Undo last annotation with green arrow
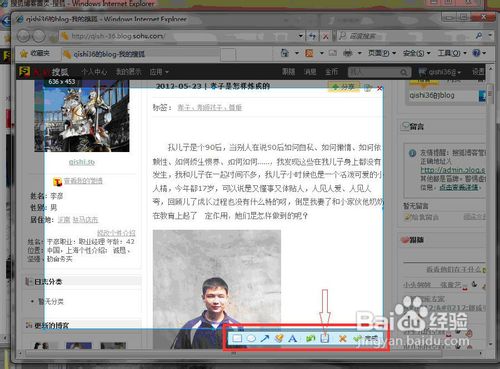The image size is (500, 369). [310, 338]
